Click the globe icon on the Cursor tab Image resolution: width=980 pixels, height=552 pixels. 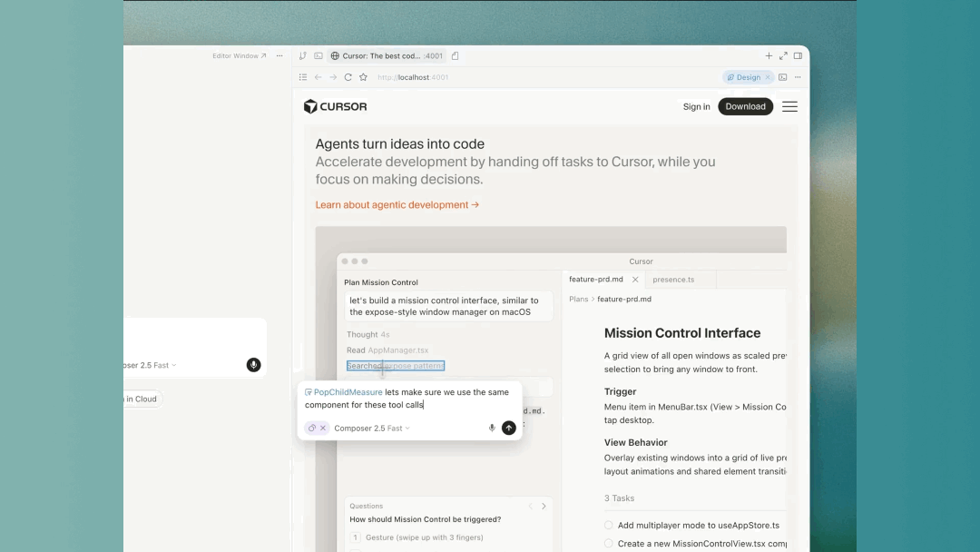(335, 55)
